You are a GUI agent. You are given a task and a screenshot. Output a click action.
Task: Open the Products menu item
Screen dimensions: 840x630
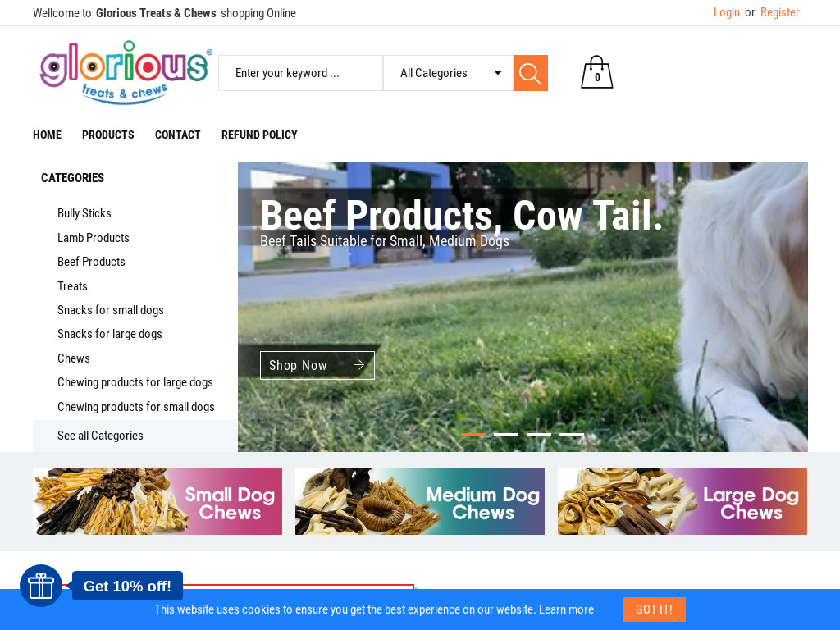108,135
